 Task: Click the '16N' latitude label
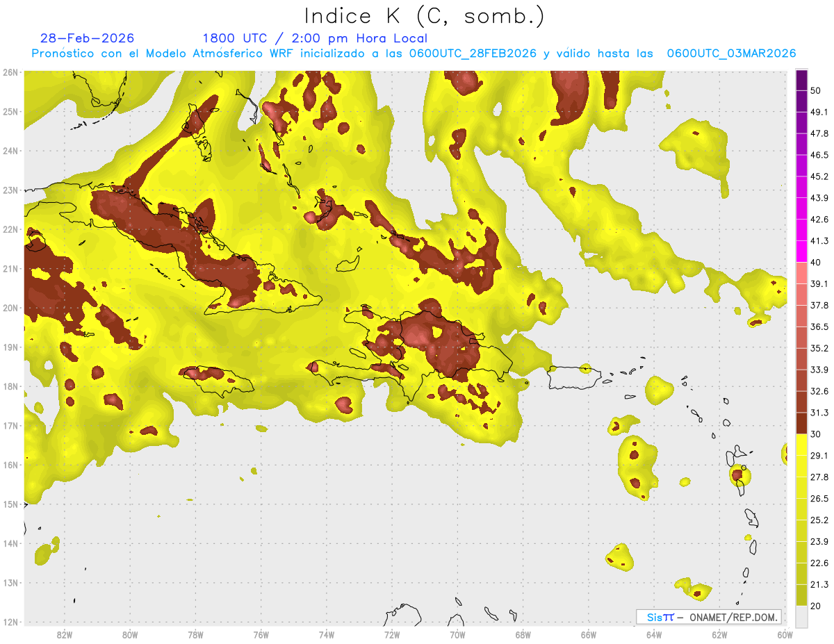pyautogui.click(x=10, y=465)
